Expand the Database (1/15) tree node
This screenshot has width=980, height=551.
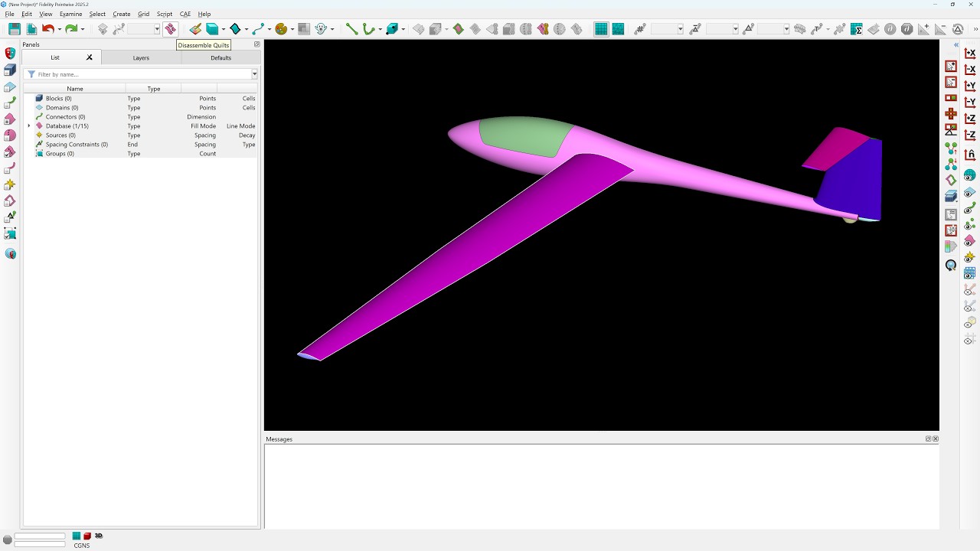click(x=29, y=126)
